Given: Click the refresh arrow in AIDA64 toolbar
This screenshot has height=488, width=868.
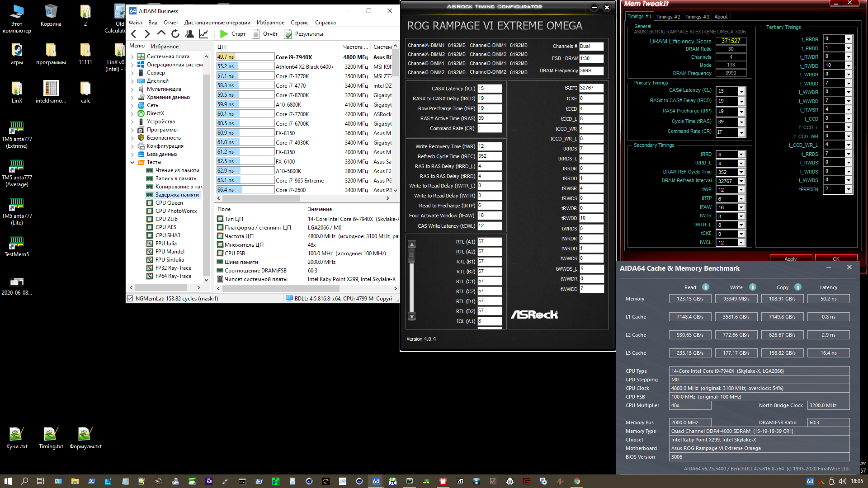Looking at the screenshot, I should 175,34.
